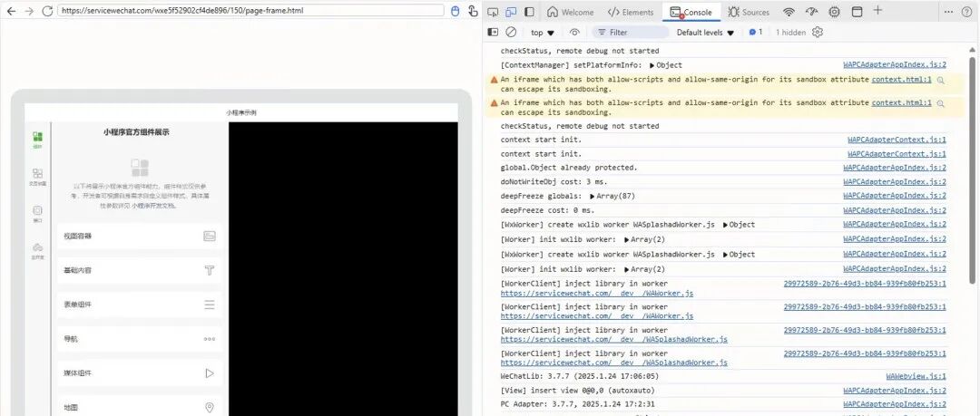
Task: Click the location pin icon on 地图 row
Action: click(210, 408)
